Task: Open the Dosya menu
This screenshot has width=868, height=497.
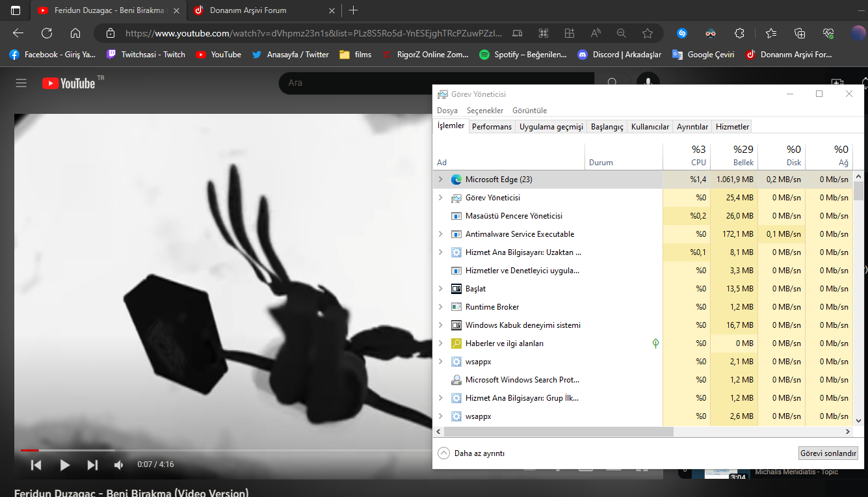Action: pyautogui.click(x=447, y=111)
